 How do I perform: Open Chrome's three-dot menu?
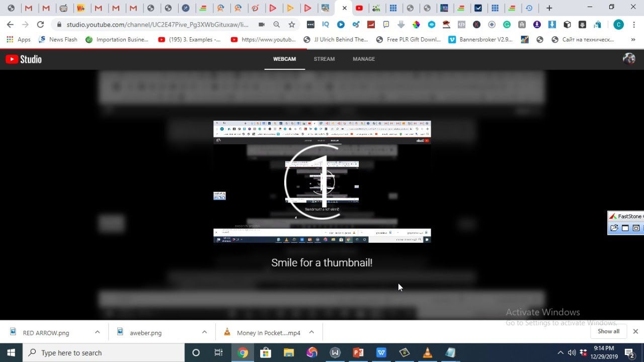633,24
